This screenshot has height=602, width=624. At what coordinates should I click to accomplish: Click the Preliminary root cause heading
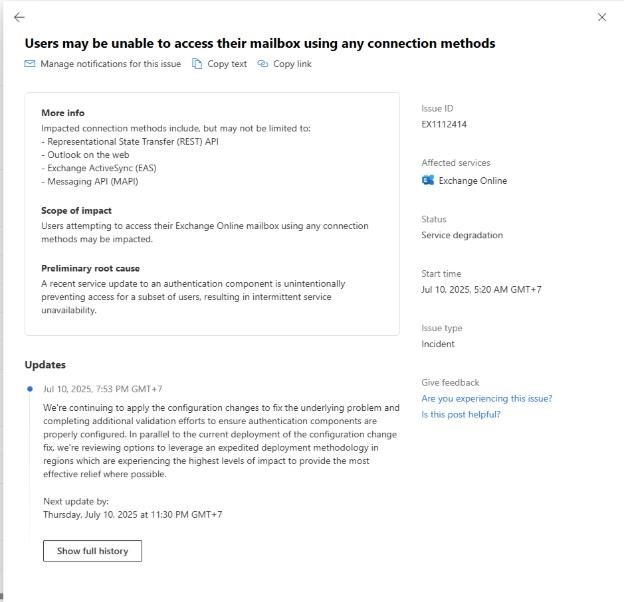coord(90,268)
